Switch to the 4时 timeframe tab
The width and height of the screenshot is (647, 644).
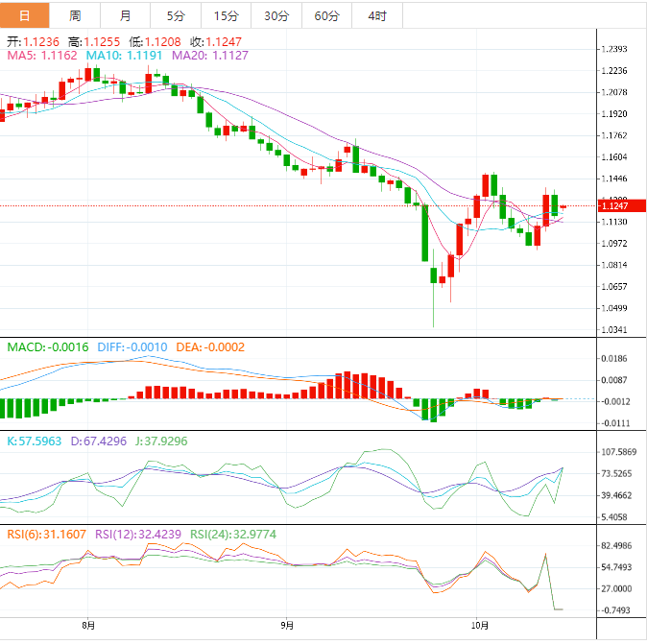tap(377, 15)
